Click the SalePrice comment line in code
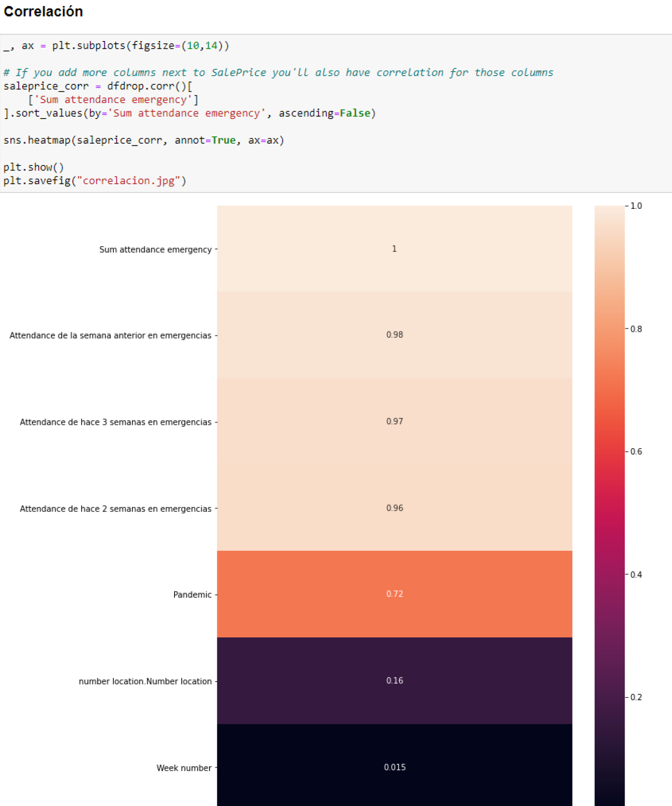Image resolution: width=672 pixels, height=806 pixels. coord(278,72)
